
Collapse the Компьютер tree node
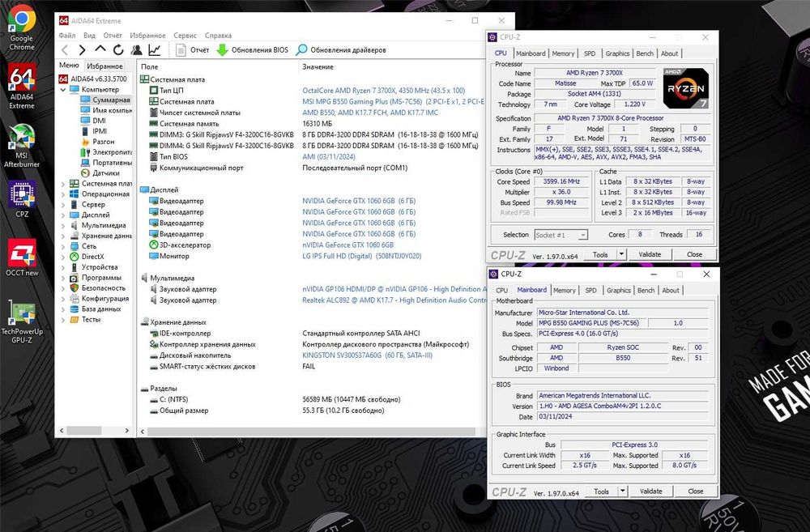coord(63,89)
